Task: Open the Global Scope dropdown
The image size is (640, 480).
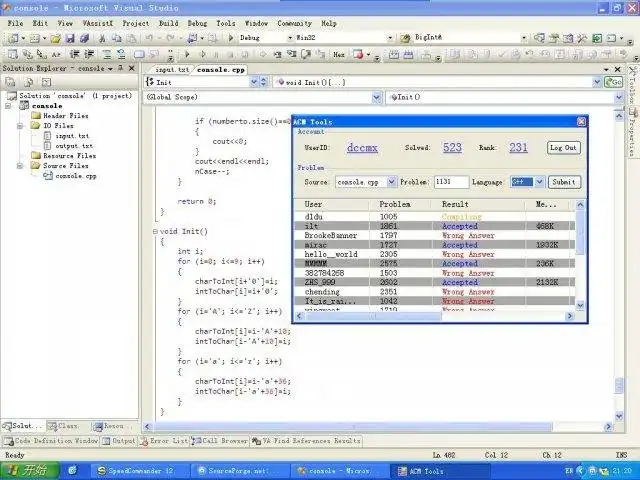Action: (376, 97)
